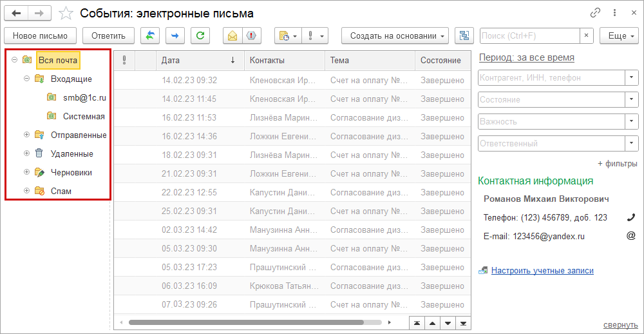
Task: Click the search field
Action: point(529,36)
